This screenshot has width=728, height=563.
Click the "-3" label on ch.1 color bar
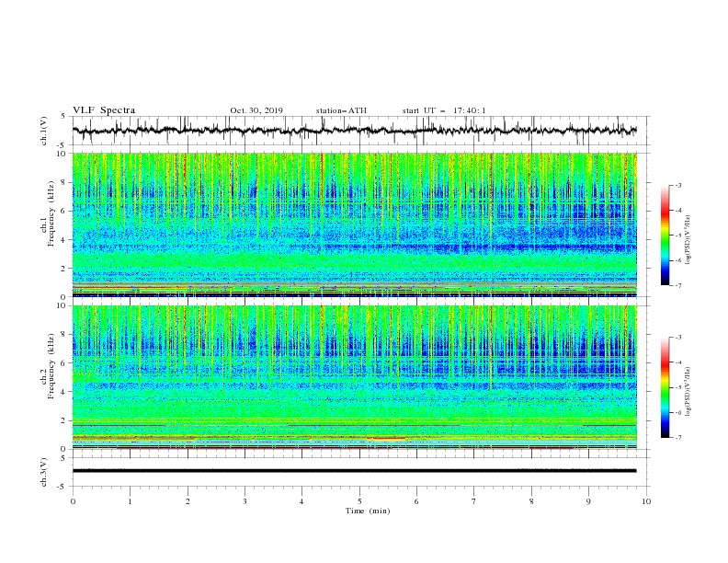[678, 185]
